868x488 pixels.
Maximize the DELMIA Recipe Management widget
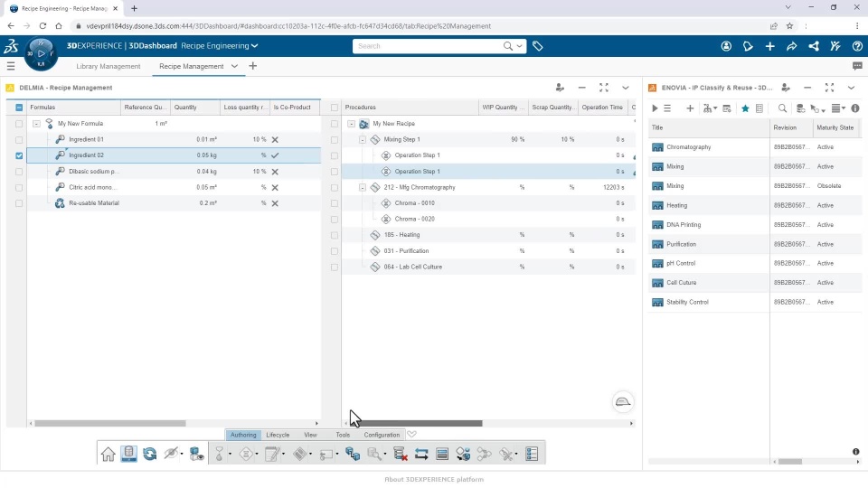tap(603, 88)
